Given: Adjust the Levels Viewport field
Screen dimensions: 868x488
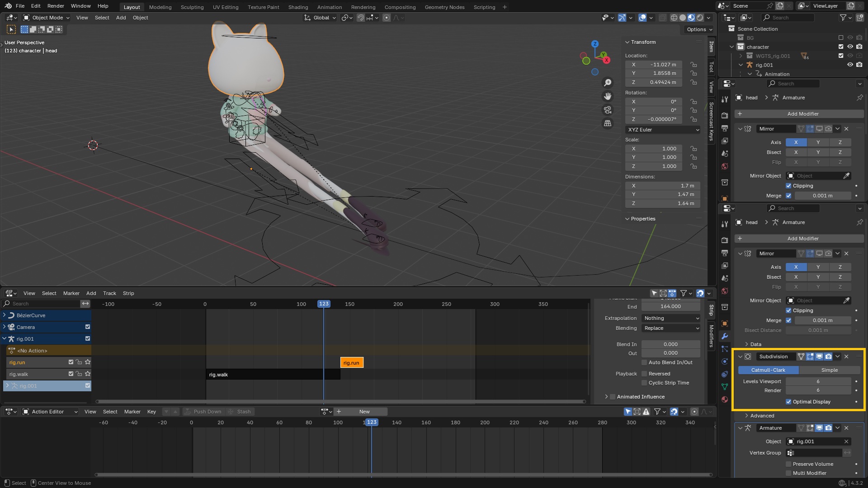Looking at the screenshot, I should click(x=818, y=381).
